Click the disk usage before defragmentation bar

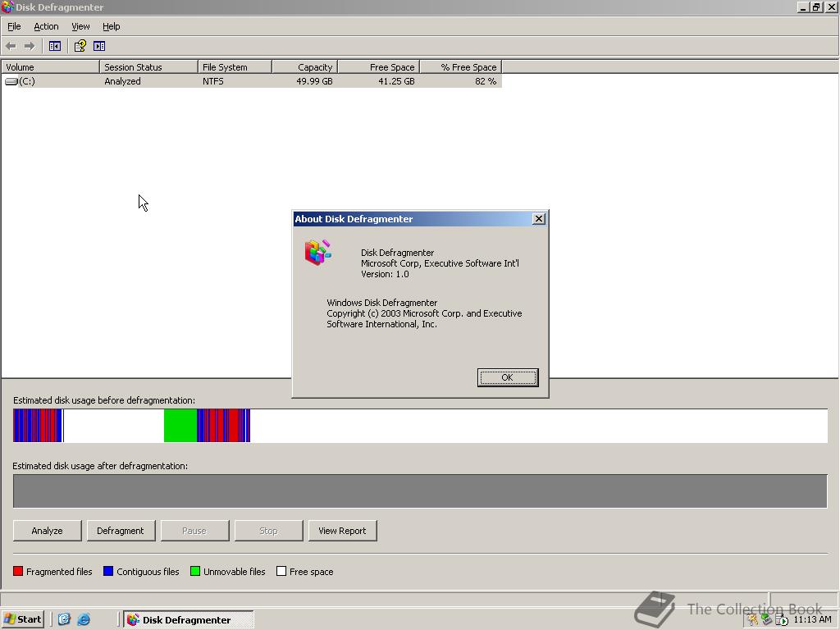420,426
